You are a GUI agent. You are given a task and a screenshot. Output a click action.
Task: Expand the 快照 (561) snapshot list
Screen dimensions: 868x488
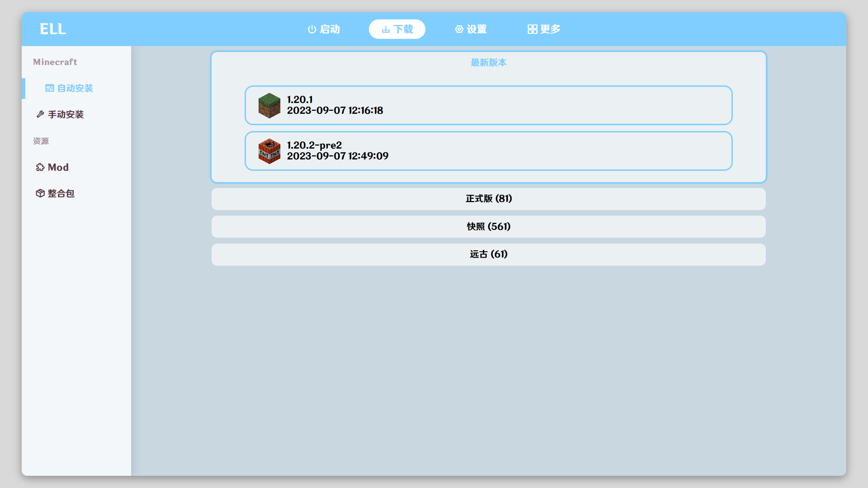pos(488,226)
